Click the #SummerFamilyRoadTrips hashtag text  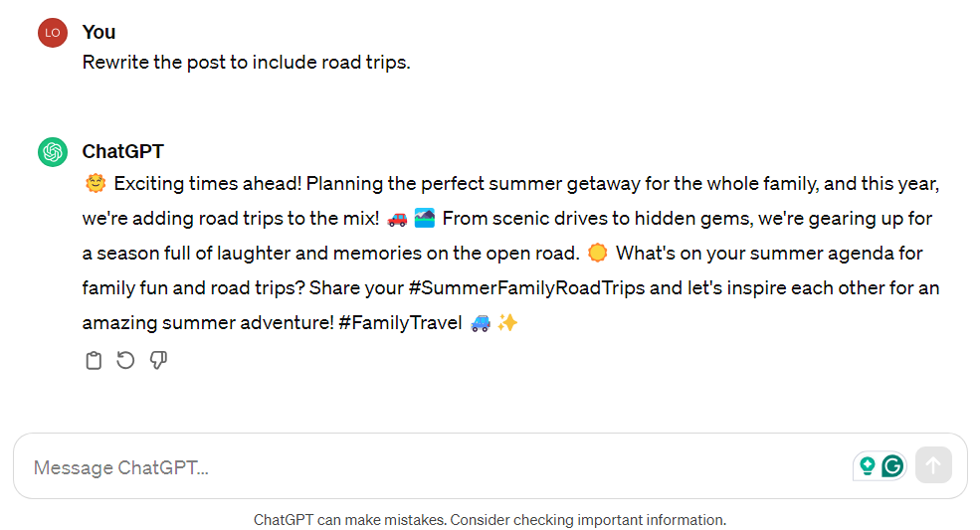coord(526,288)
